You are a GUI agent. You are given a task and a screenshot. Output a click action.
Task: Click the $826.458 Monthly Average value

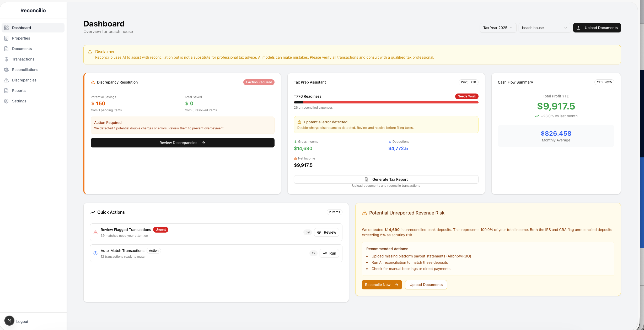click(556, 134)
